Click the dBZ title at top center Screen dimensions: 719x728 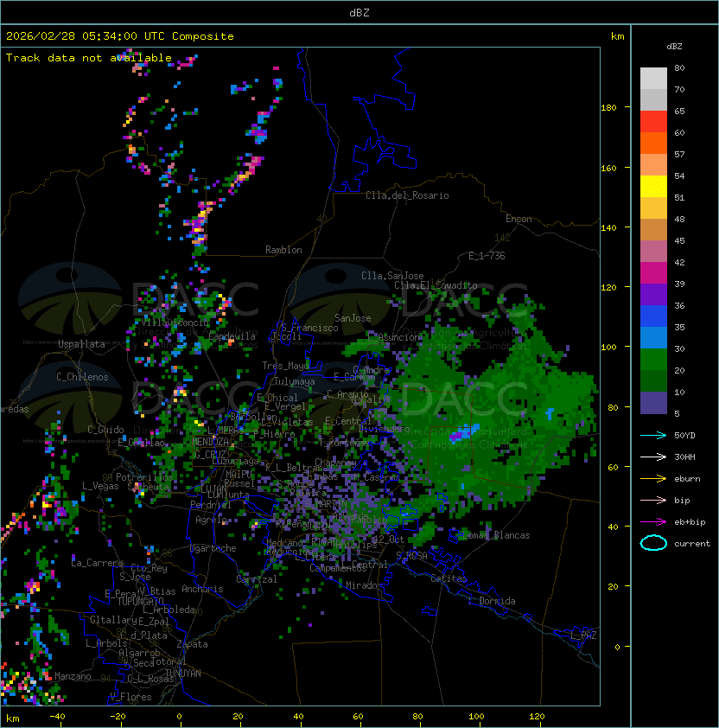tap(359, 13)
